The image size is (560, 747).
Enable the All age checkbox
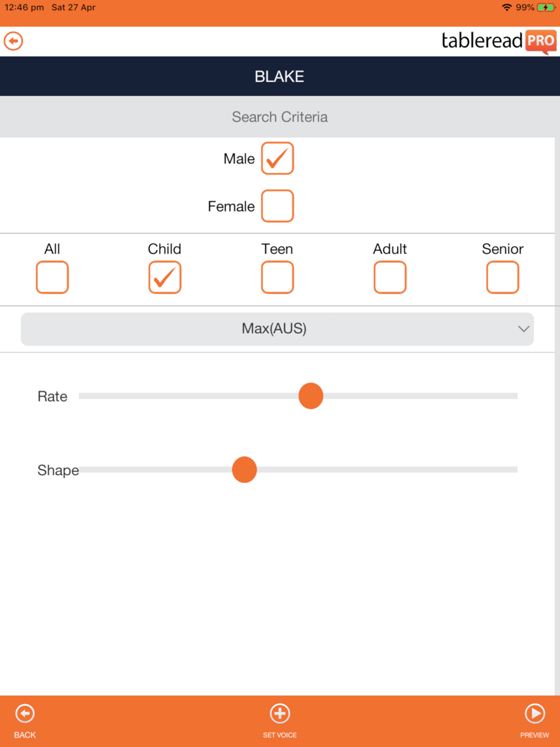coord(52,277)
